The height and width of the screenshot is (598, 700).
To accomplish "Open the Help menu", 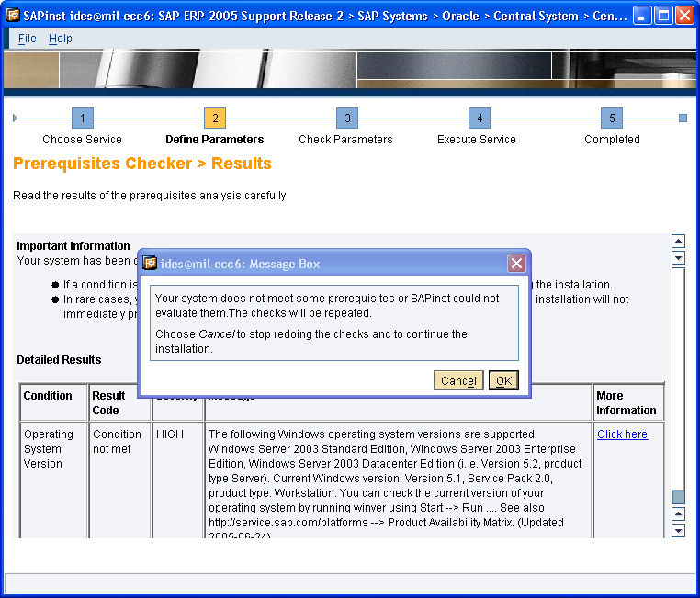I will pos(61,39).
